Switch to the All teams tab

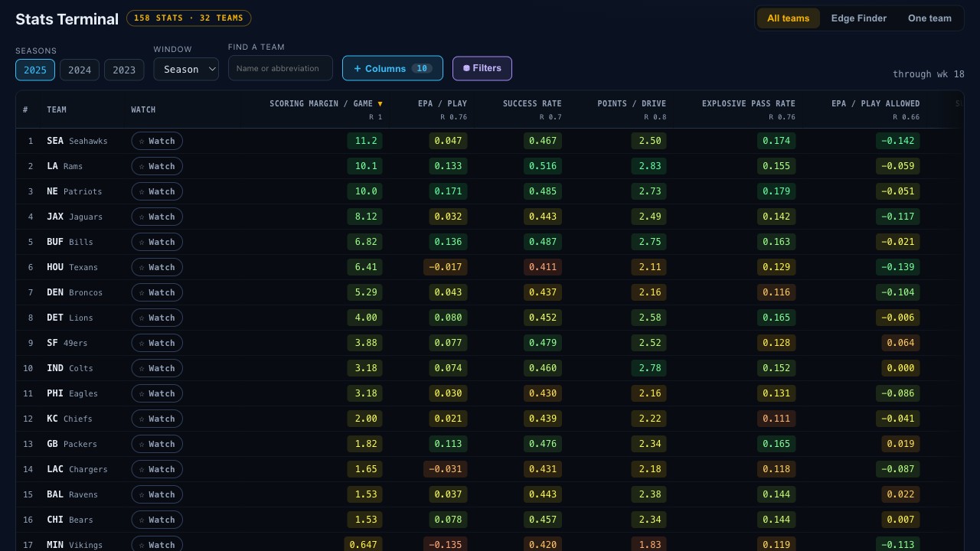(x=788, y=18)
